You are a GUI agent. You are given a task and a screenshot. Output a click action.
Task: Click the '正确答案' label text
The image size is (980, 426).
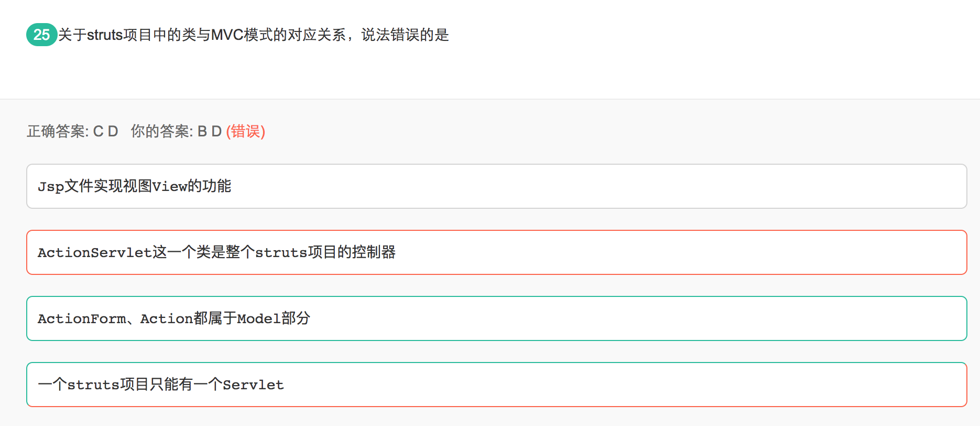57,131
